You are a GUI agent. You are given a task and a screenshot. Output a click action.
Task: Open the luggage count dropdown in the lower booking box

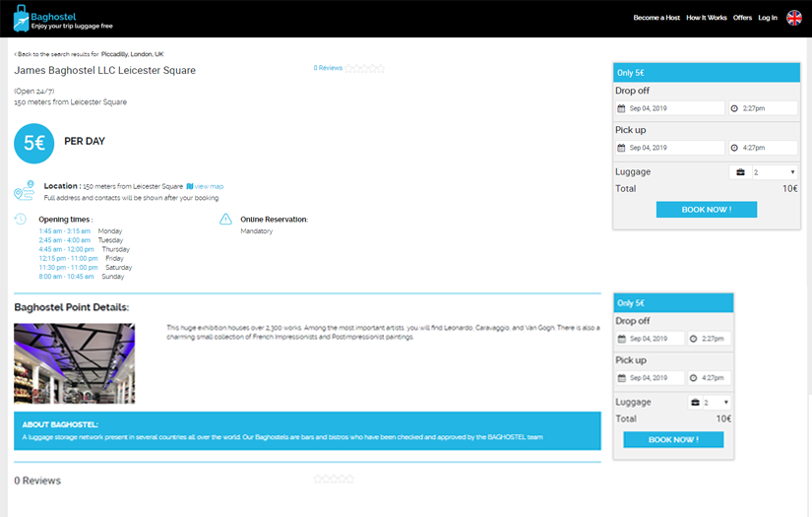click(x=717, y=402)
